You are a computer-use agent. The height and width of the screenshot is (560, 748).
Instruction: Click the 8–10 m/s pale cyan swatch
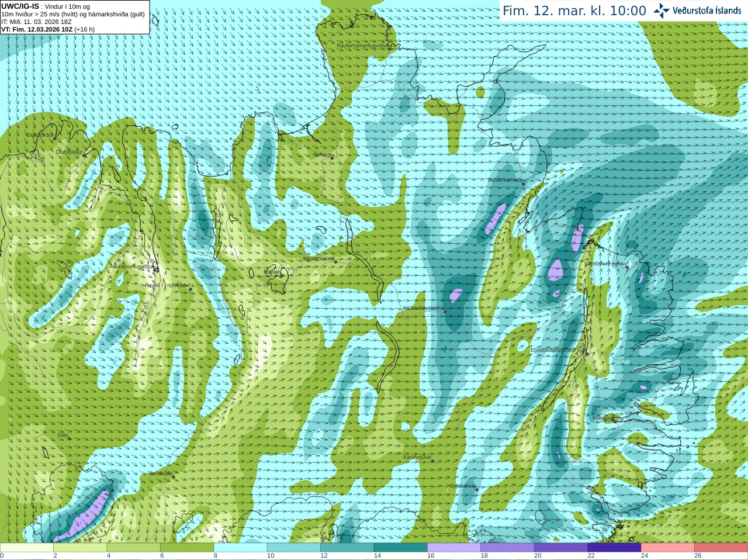[240, 548]
